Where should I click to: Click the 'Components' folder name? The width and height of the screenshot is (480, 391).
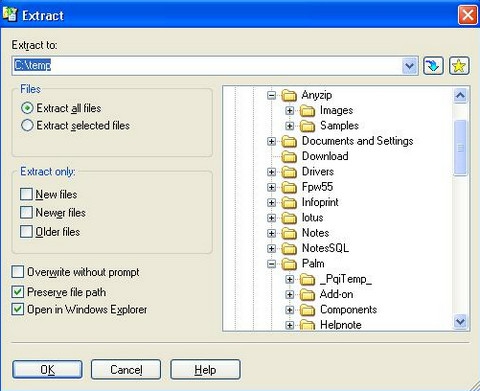coord(348,310)
